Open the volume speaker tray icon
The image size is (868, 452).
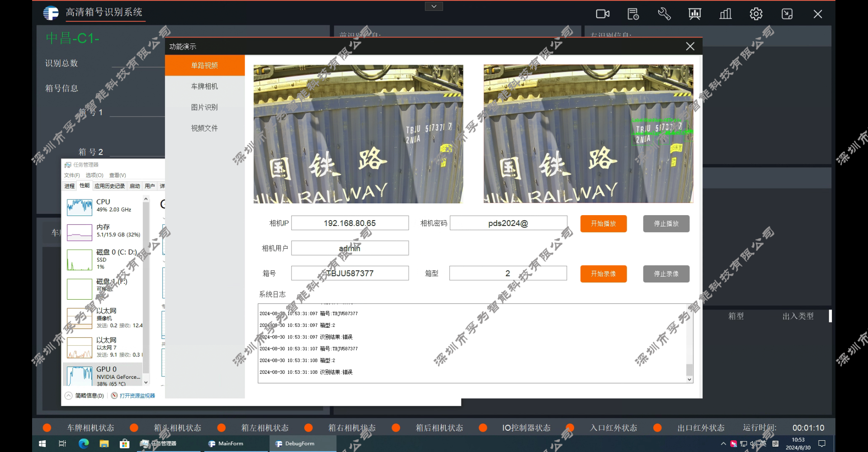[753, 444]
